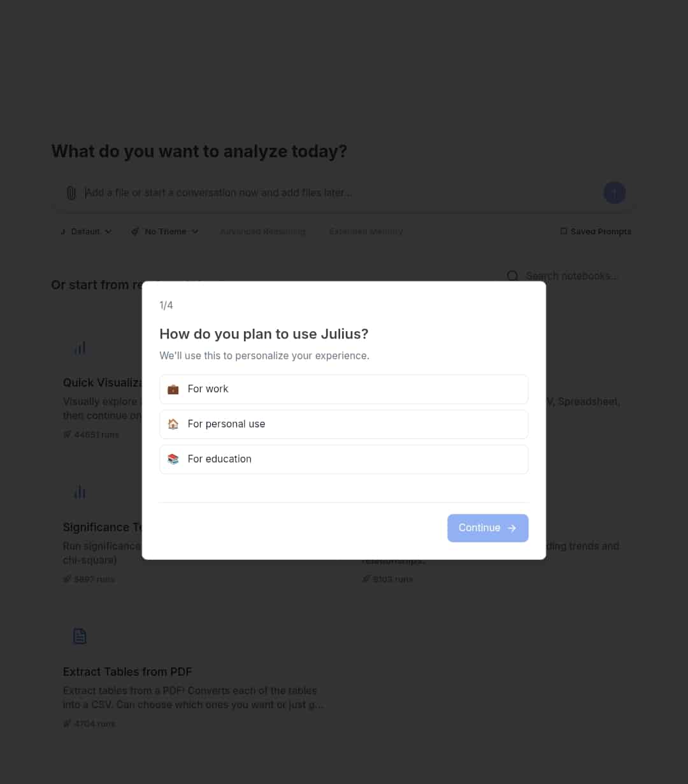688x784 pixels.
Task: Select the For work option
Action: tap(344, 389)
